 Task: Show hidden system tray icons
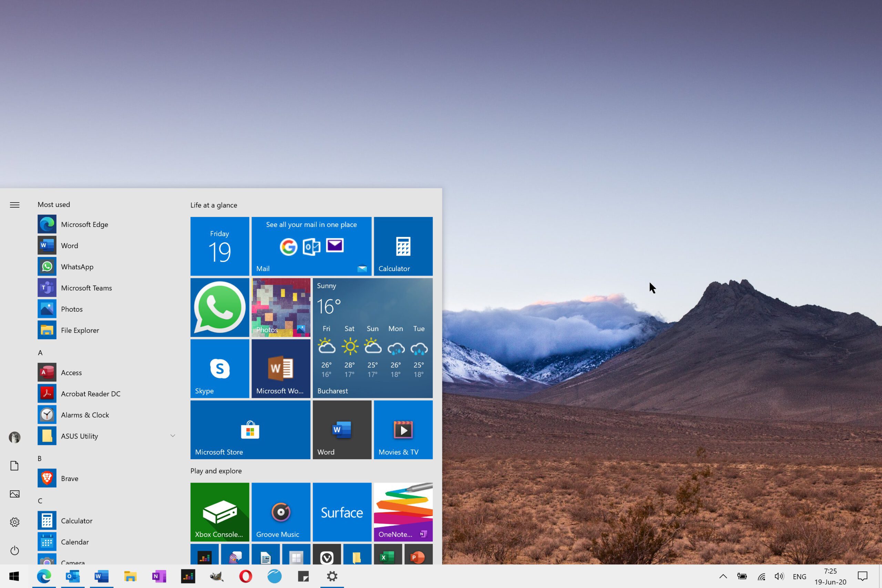tap(724, 576)
